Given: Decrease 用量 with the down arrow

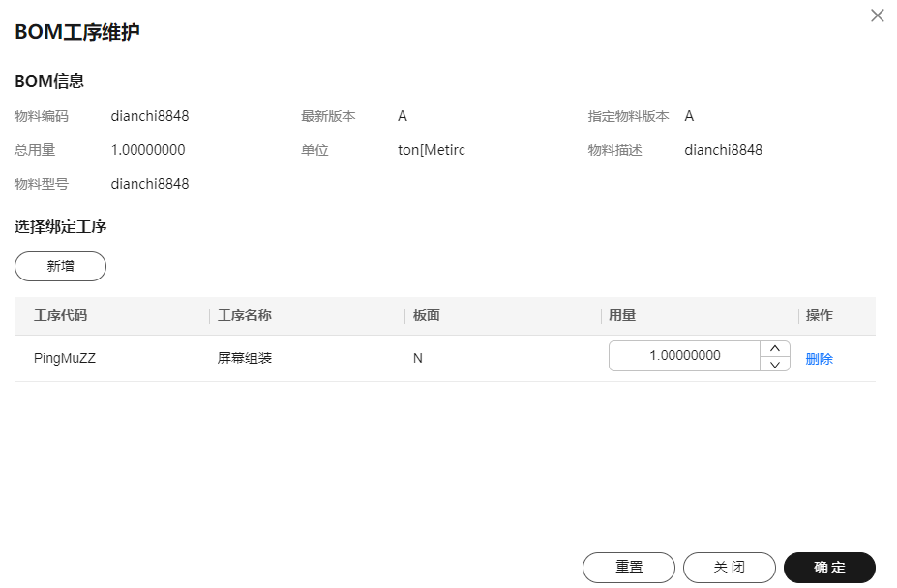Looking at the screenshot, I should (x=775, y=364).
